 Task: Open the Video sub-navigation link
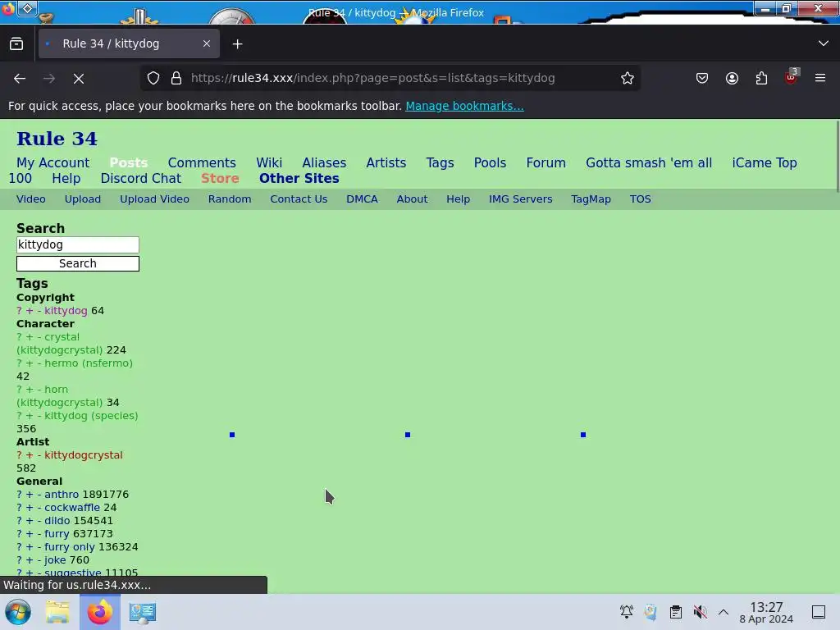(30, 199)
